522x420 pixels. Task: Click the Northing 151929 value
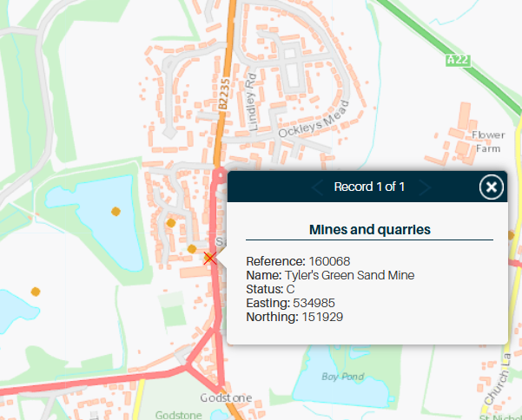click(322, 317)
